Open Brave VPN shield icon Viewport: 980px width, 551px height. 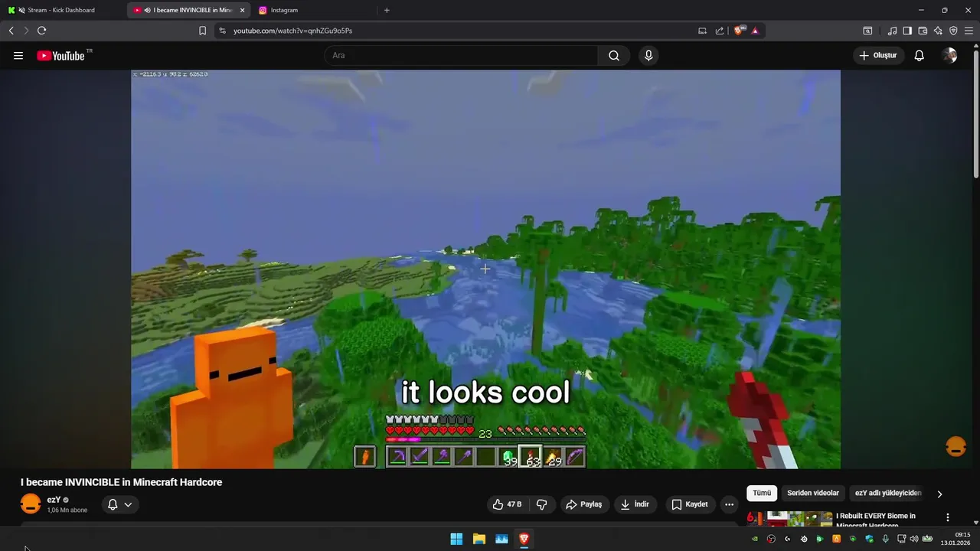point(953,31)
